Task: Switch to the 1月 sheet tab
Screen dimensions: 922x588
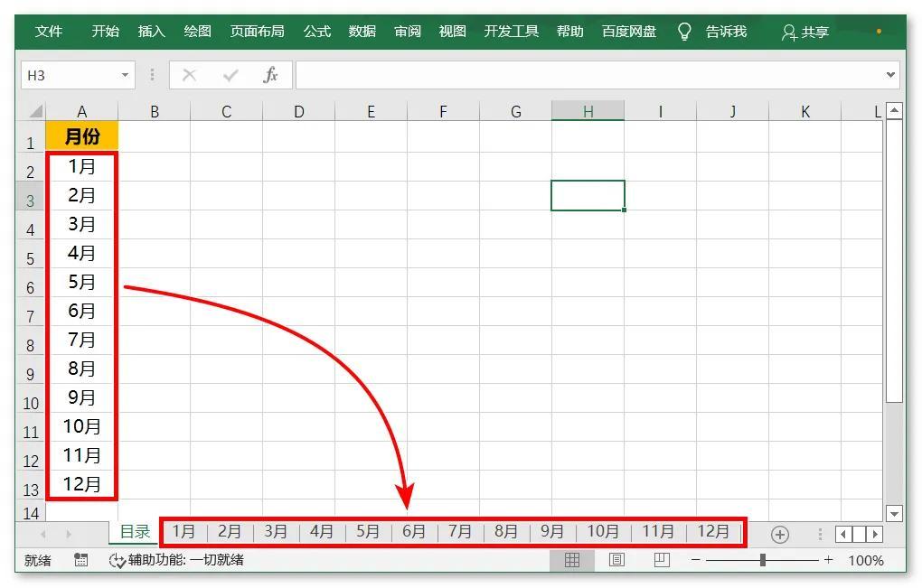Action: [x=183, y=532]
